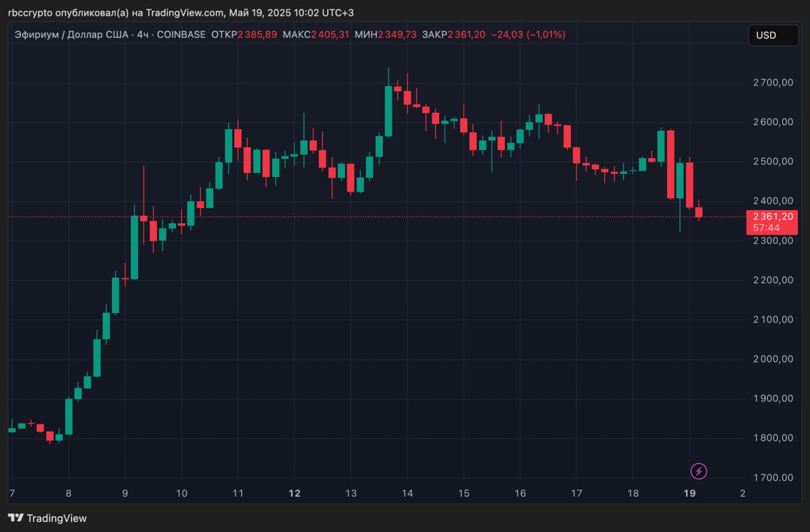Click the ОТКР open value 2 385,89
810x532 pixels.
[258, 35]
